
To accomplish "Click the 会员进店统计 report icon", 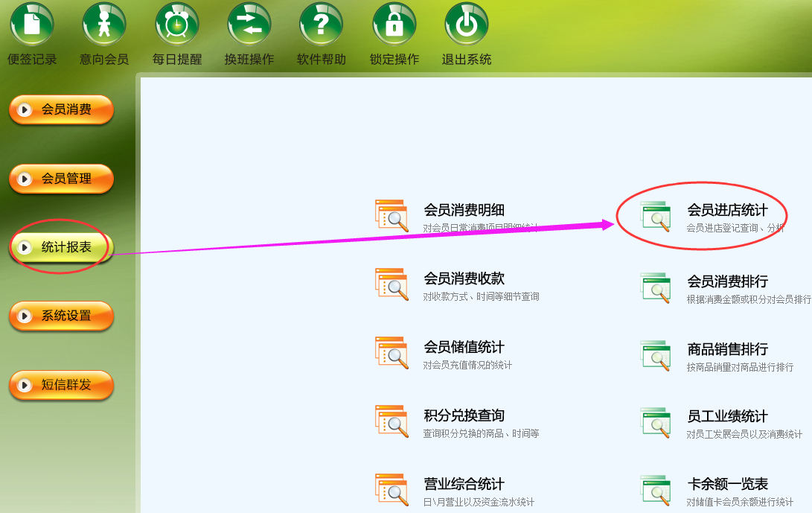I will tap(656, 216).
